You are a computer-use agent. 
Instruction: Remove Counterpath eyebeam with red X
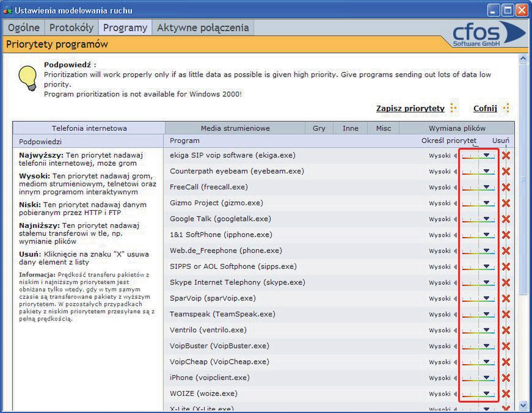(x=506, y=172)
